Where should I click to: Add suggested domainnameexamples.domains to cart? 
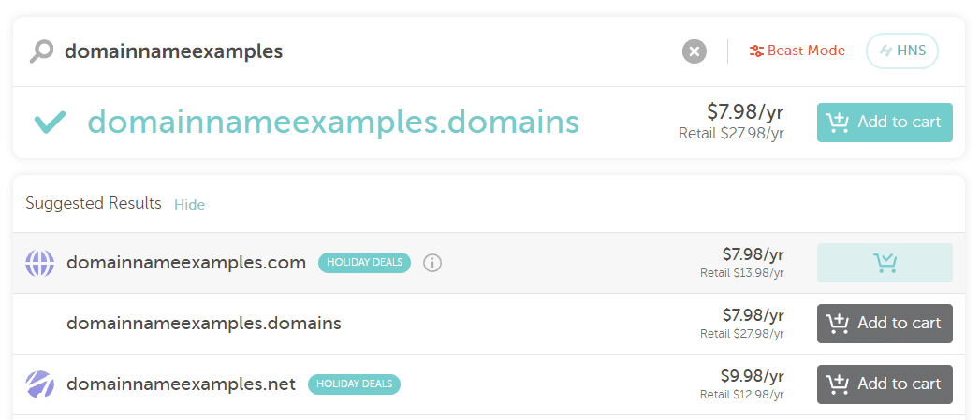pyautogui.click(x=884, y=324)
